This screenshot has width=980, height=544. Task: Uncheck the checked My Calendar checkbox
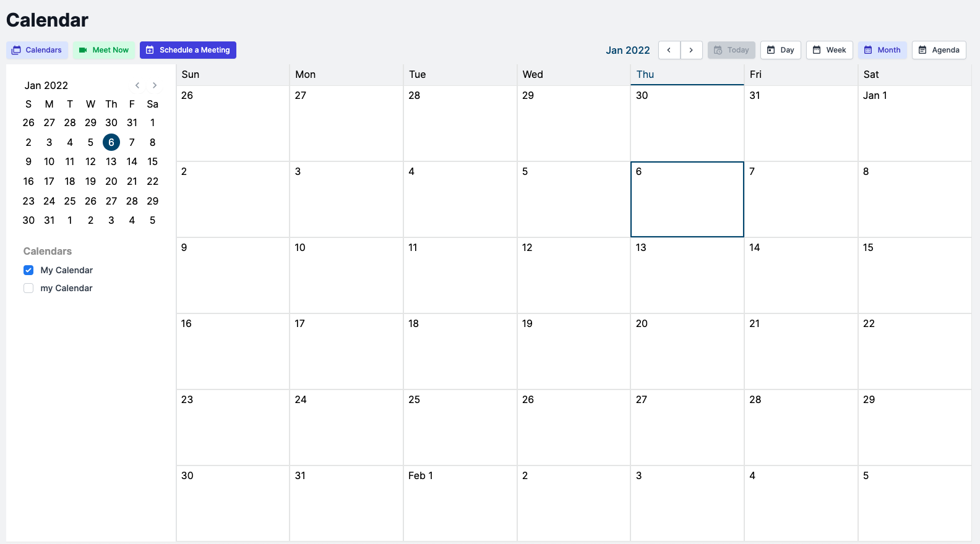(28, 270)
